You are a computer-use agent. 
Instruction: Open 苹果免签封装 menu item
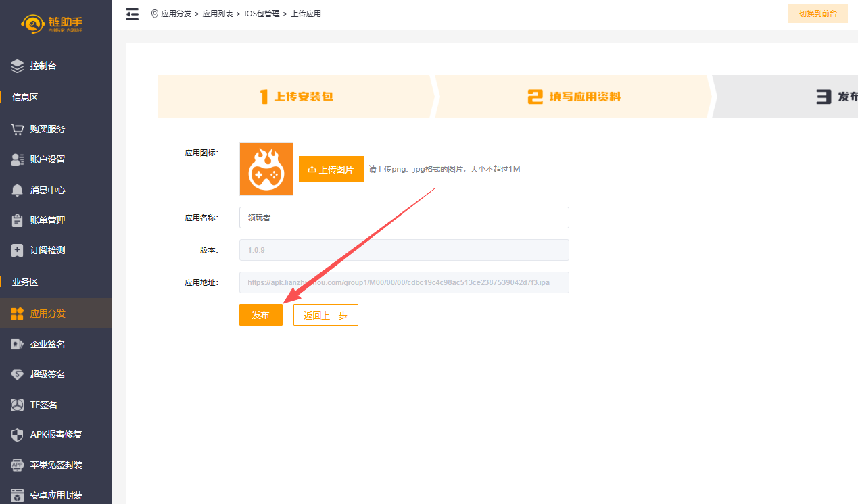click(x=56, y=465)
